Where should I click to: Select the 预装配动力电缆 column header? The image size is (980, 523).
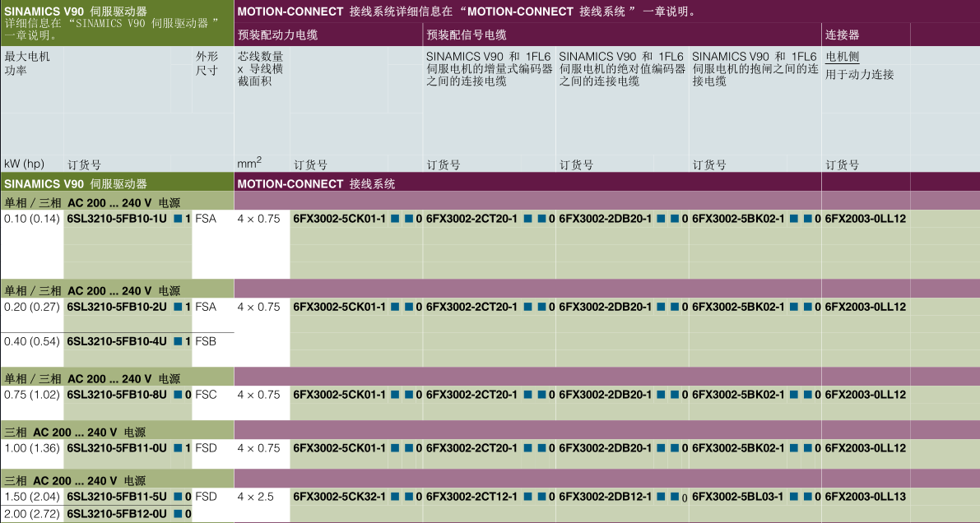pyautogui.click(x=277, y=35)
